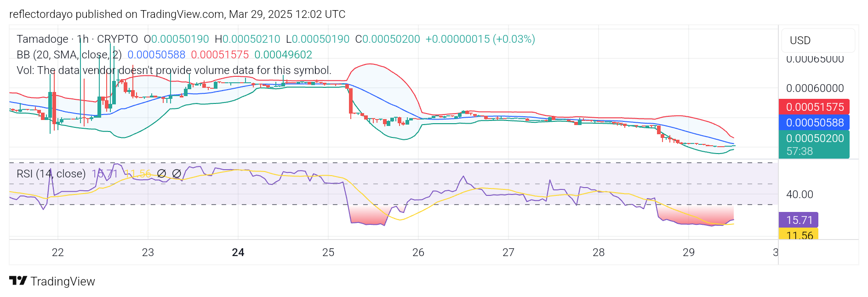Click the green 0.00050200 countdown price tag

click(x=814, y=144)
